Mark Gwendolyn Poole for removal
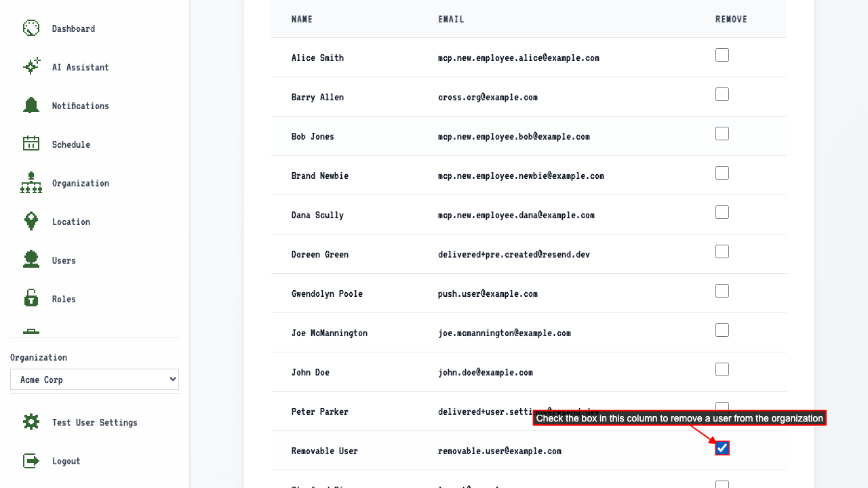This screenshot has height=488, width=868. tap(722, 291)
